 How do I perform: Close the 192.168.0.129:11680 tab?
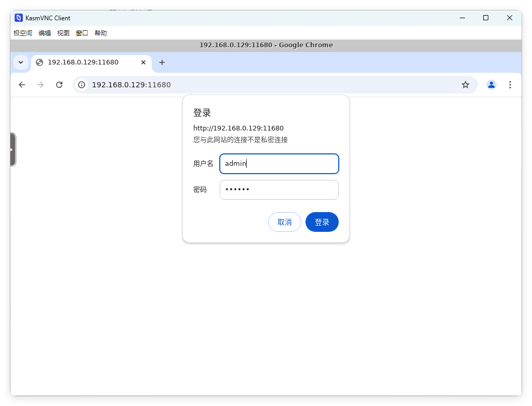pos(143,62)
